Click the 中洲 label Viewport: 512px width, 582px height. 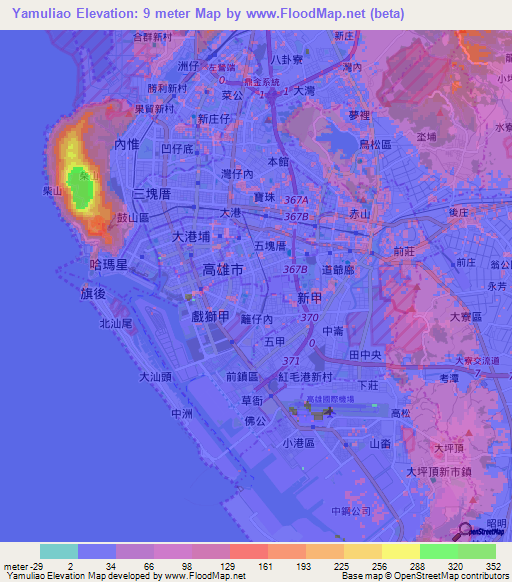182,413
